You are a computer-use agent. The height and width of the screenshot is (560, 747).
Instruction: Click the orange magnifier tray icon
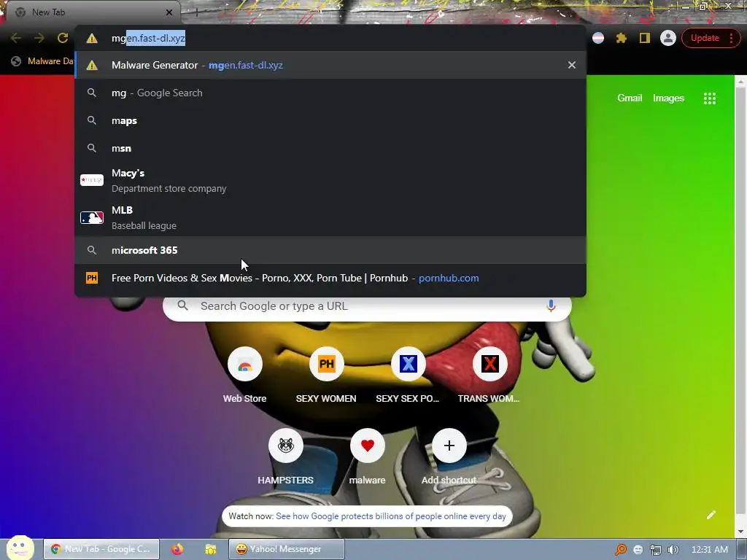(x=620, y=550)
